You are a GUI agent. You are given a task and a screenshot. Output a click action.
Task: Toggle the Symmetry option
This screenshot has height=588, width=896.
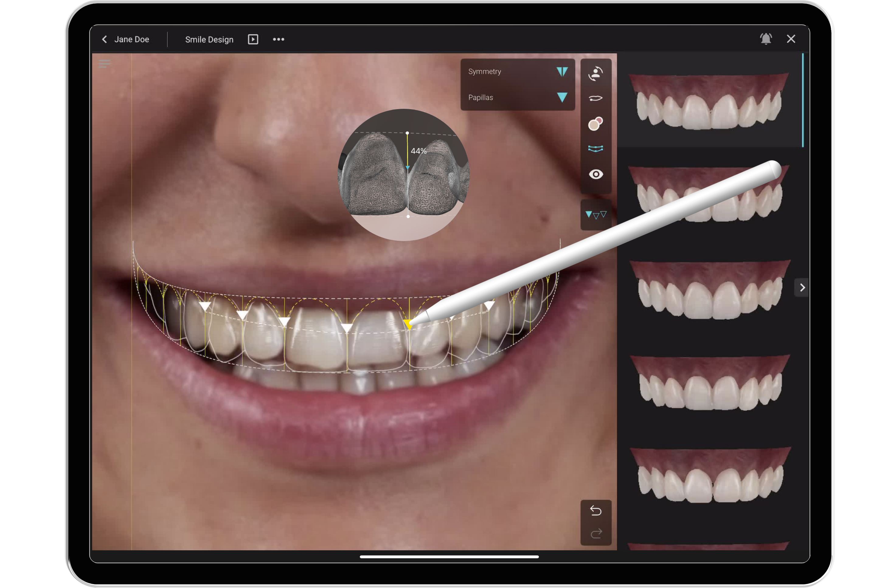coord(562,71)
